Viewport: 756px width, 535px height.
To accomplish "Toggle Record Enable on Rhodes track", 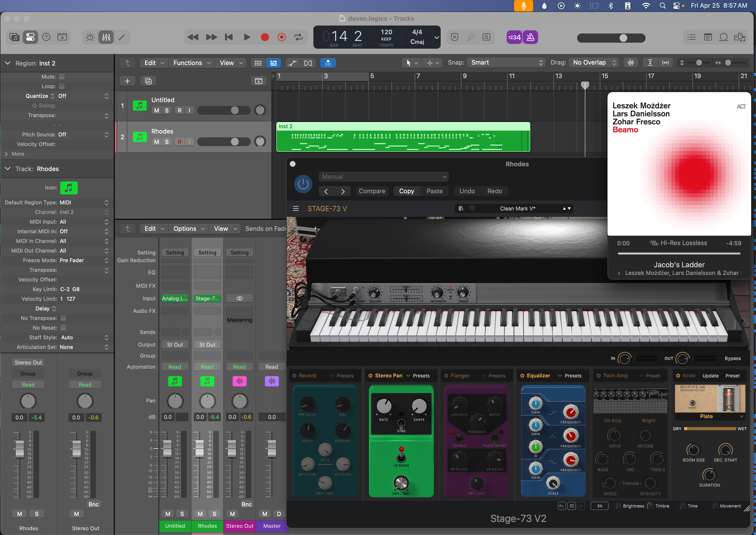I will [179, 142].
